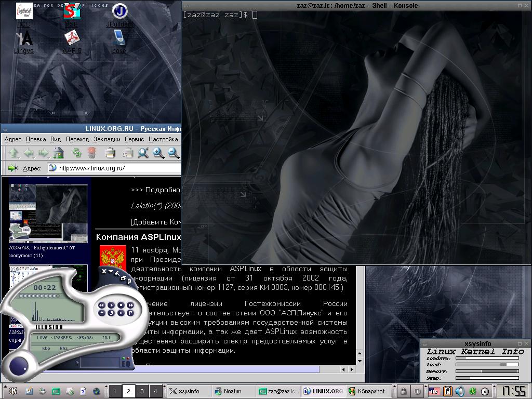Open the Правка menu

(36, 139)
